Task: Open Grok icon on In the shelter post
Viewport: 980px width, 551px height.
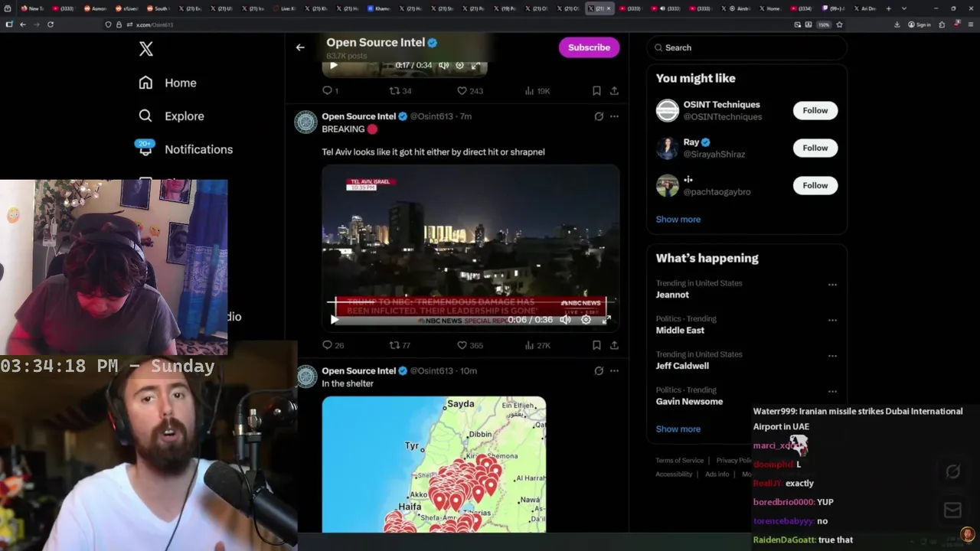Action: point(599,370)
